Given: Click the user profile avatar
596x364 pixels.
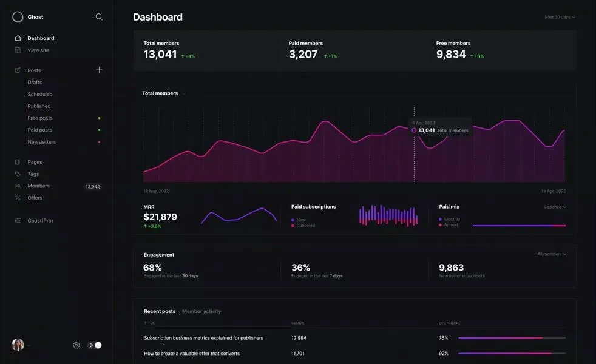Looking at the screenshot, I should click(x=18, y=345).
